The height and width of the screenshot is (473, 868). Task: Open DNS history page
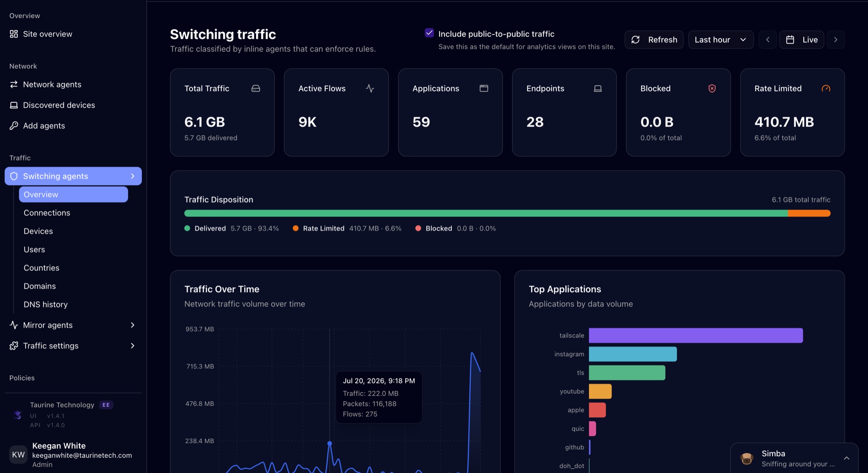[46, 304]
